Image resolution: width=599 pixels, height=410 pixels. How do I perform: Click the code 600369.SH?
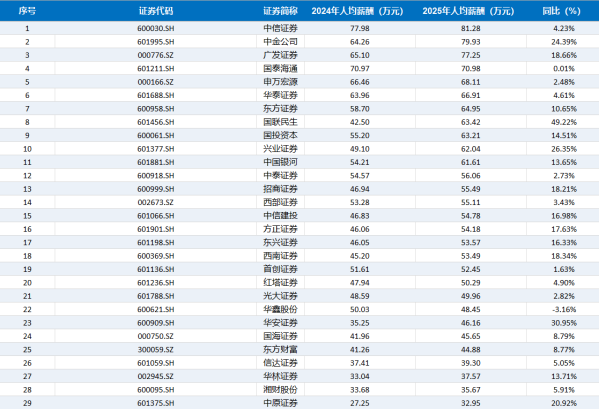(156, 256)
